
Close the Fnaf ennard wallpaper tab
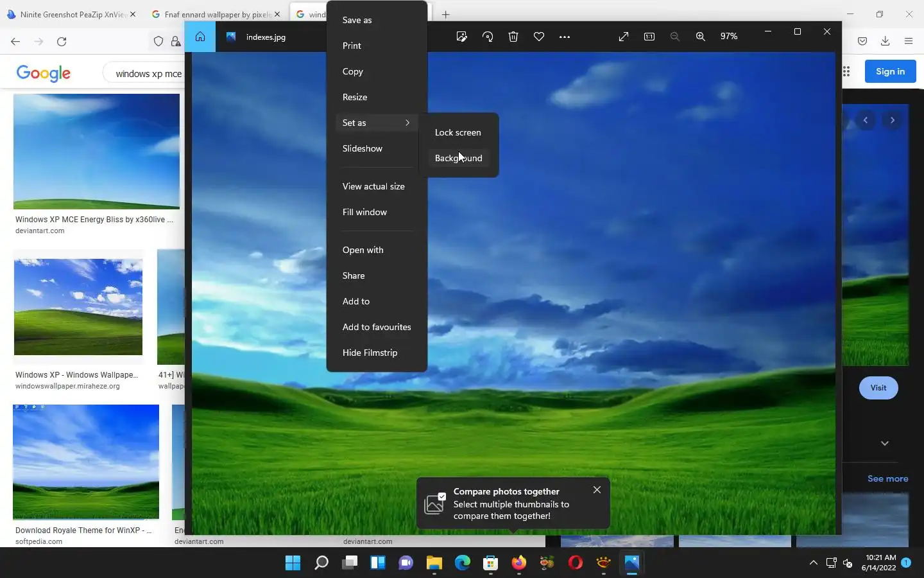[277, 14]
